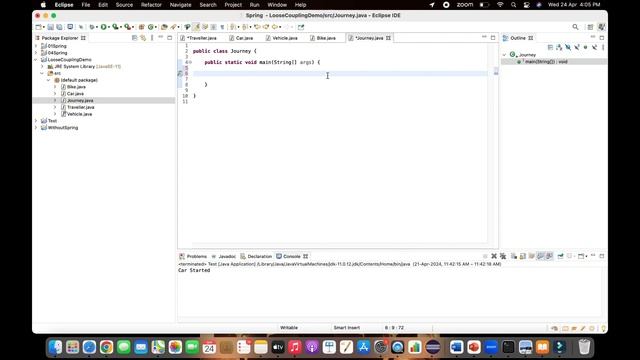Toggle Scroll Lock in Console toolbar
The height and width of the screenshot is (360, 640).
[523, 256]
